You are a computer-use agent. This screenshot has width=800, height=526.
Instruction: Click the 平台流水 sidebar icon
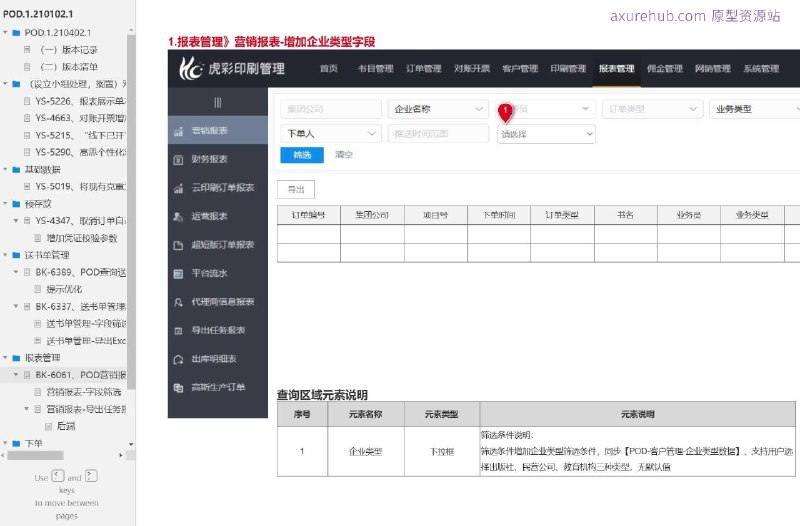point(178,274)
